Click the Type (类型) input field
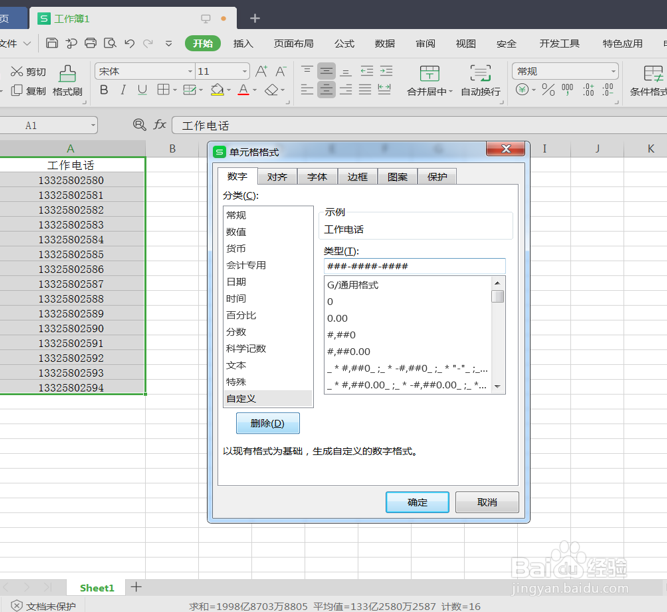 coord(415,266)
